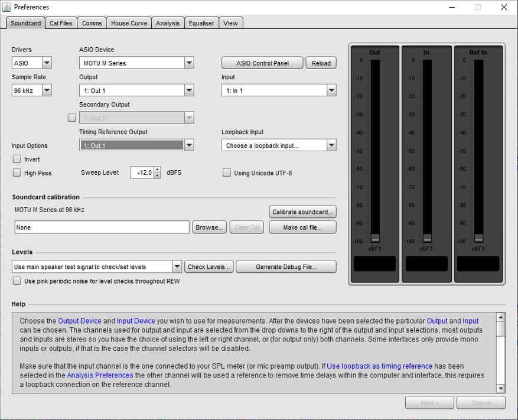
Task: Click the help scrollbar down arrow
Action: coord(501,389)
